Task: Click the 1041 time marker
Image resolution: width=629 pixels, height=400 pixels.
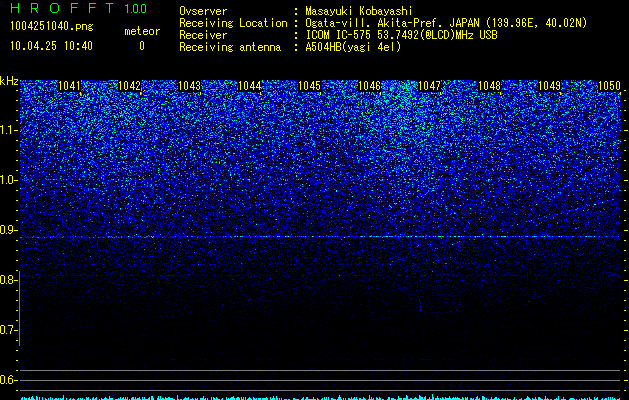Action: pyautogui.click(x=69, y=86)
